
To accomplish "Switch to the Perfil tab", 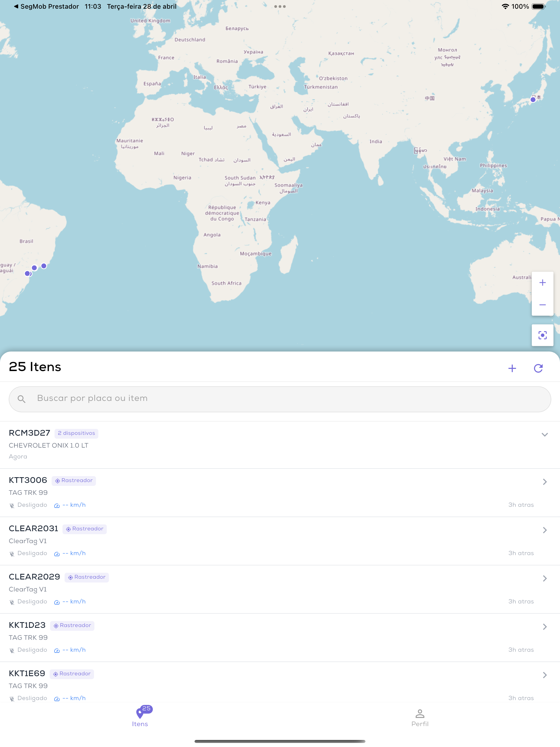I will pos(420,718).
